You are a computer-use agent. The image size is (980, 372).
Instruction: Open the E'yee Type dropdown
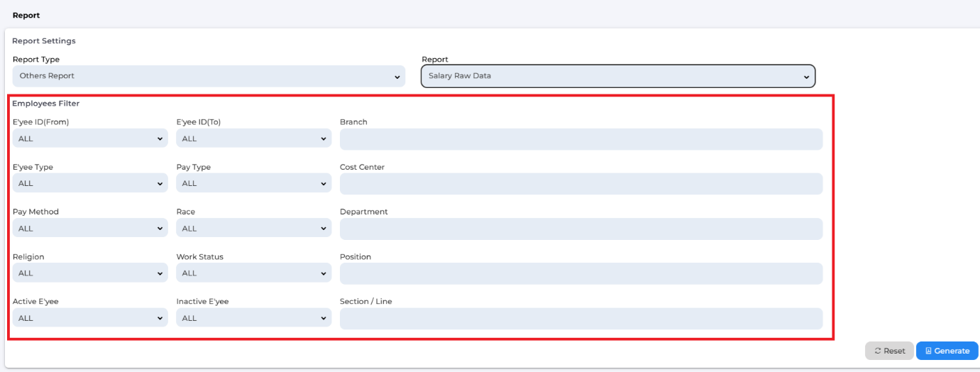coord(90,183)
